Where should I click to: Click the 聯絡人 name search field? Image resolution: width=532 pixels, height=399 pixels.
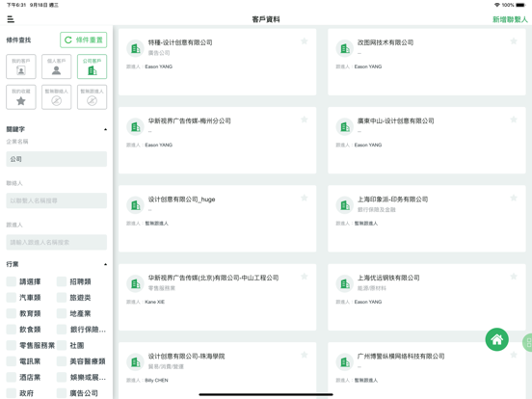[x=56, y=200]
